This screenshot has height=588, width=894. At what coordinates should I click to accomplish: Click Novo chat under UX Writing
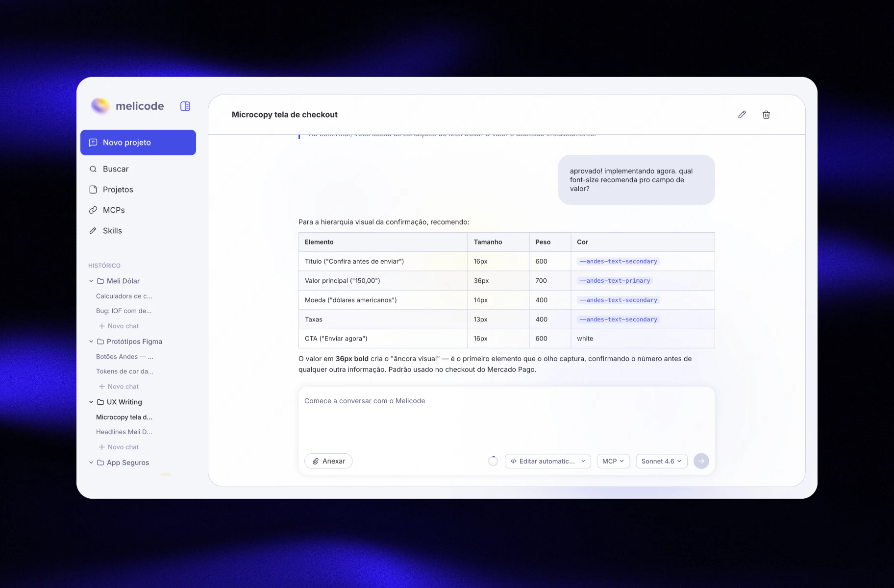tap(119, 447)
